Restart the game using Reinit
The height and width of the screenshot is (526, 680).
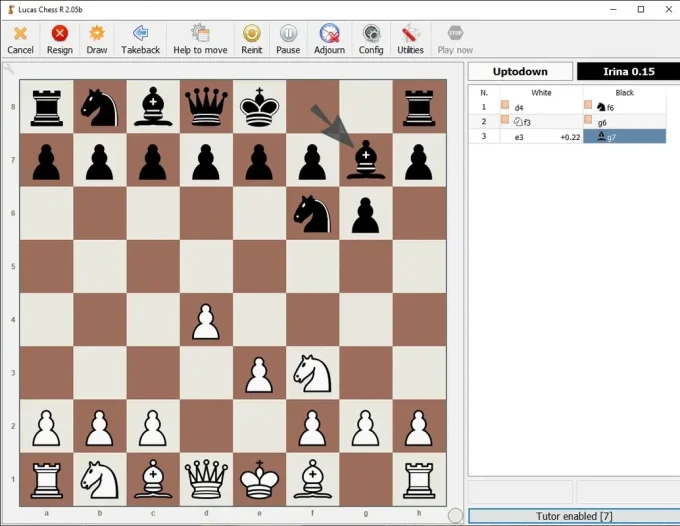pos(252,39)
